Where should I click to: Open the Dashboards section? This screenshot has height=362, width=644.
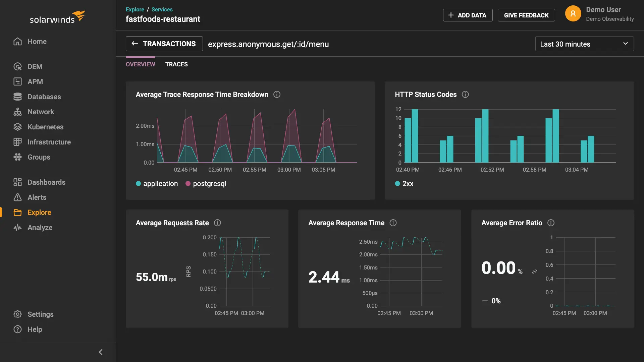click(46, 182)
